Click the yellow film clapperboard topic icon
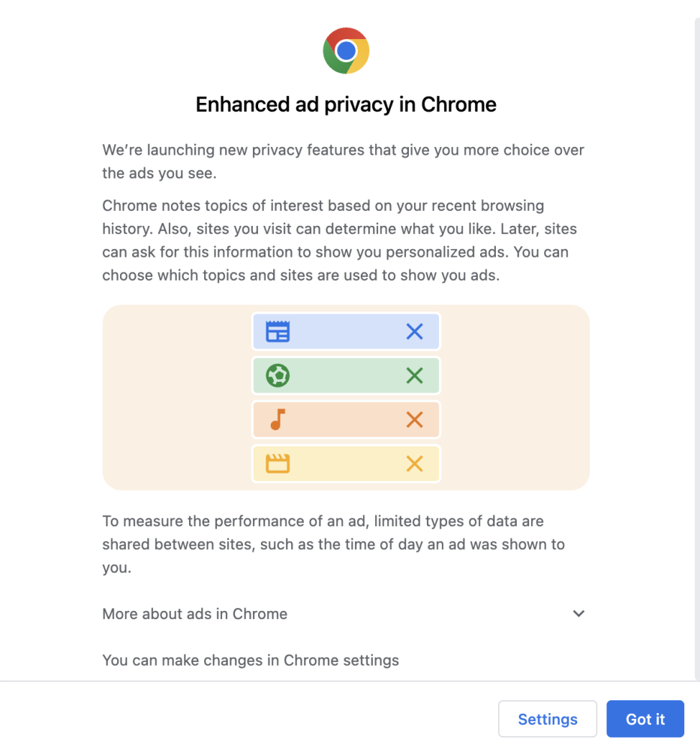This screenshot has width=700, height=749. 278,464
